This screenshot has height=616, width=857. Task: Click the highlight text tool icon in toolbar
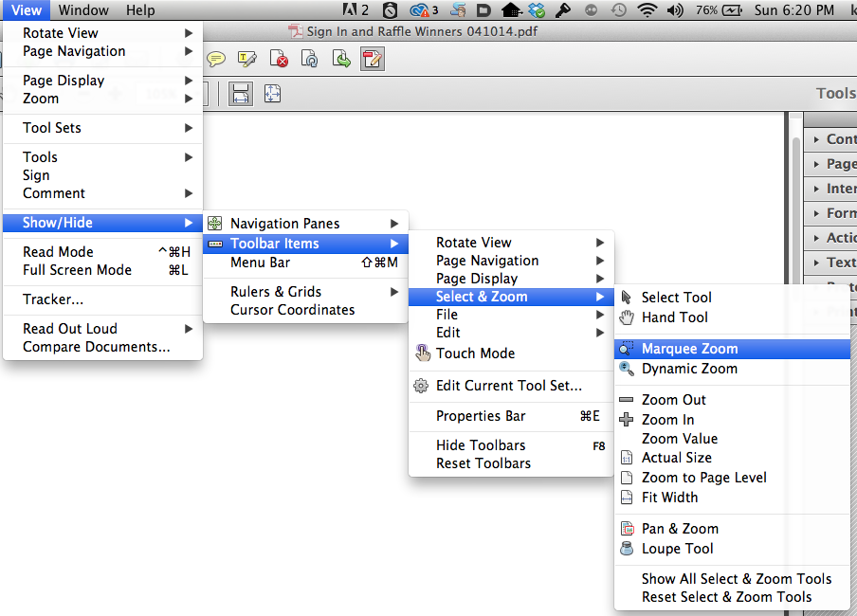(247, 59)
